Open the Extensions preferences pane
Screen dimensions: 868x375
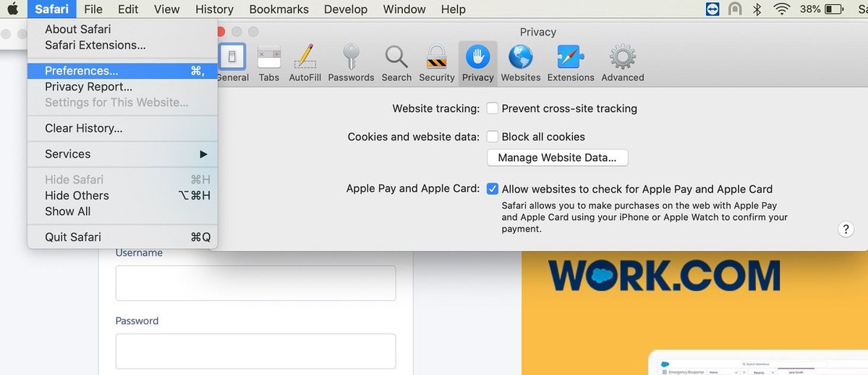pos(571,62)
